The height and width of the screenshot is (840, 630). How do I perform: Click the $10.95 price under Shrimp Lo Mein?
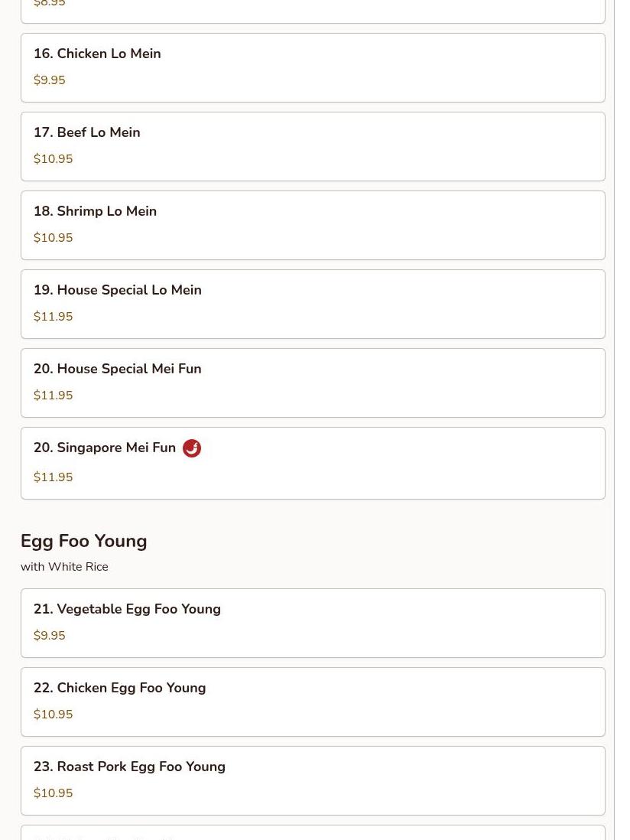53,237
